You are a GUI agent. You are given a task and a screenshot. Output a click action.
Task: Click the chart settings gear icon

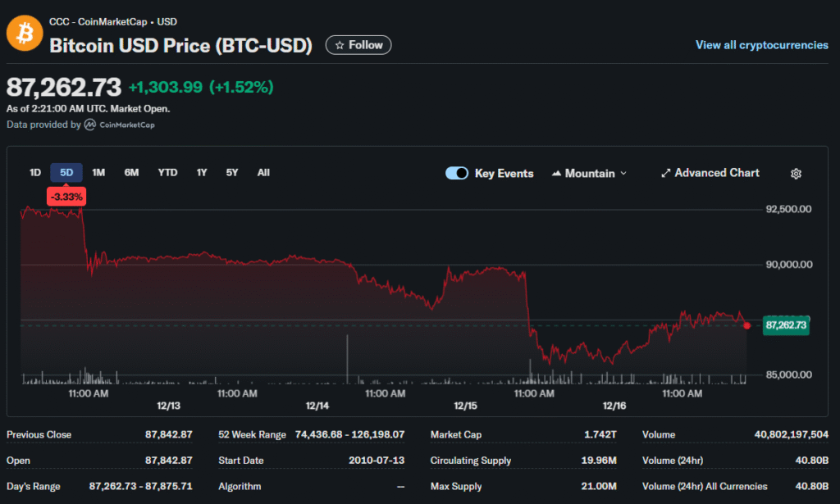(x=796, y=174)
